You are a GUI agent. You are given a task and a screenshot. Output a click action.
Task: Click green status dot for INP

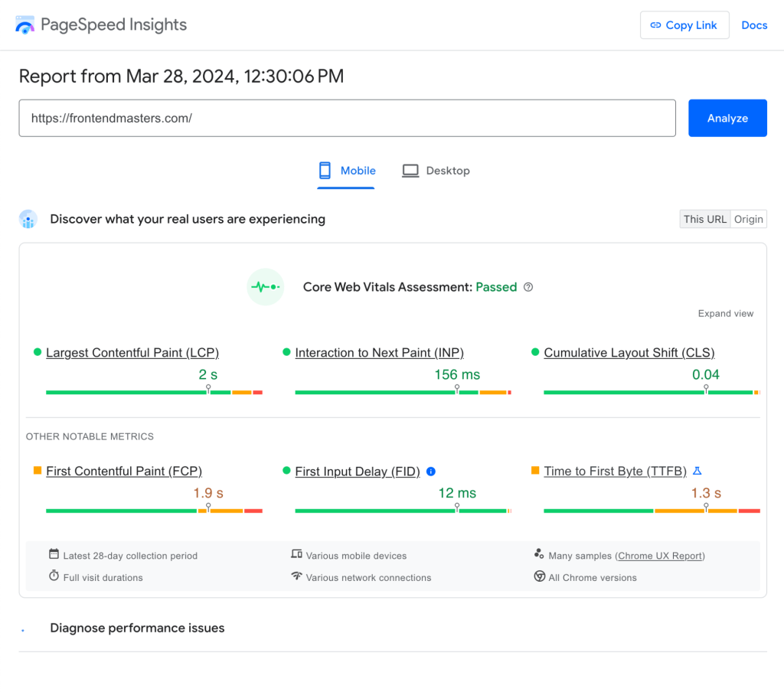(x=286, y=352)
